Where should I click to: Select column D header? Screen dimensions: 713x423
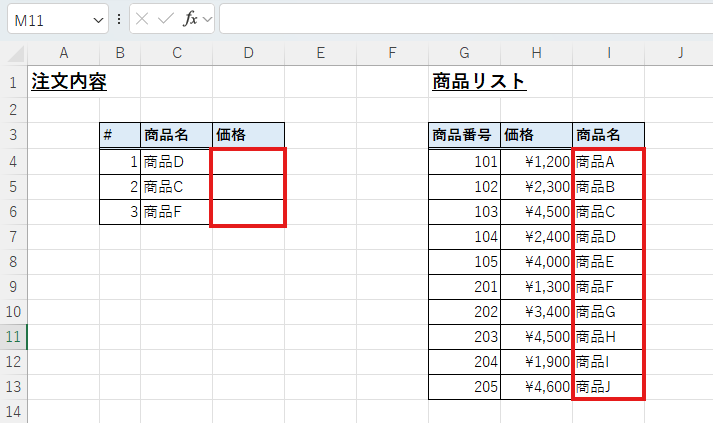[x=248, y=53]
